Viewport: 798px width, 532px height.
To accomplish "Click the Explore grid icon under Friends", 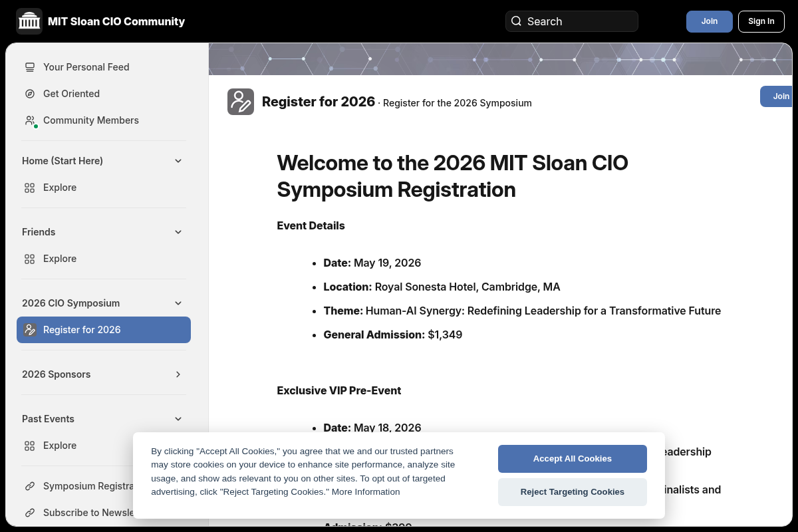I will [30, 259].
